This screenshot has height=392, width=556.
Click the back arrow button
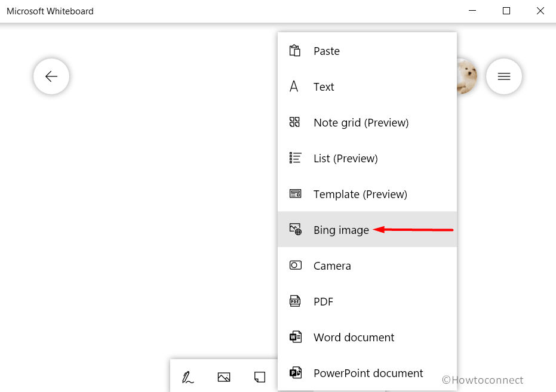point(51,76)
